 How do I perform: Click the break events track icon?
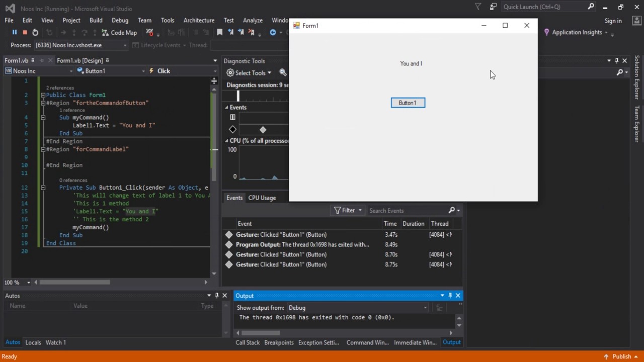[x=232, y=117]
